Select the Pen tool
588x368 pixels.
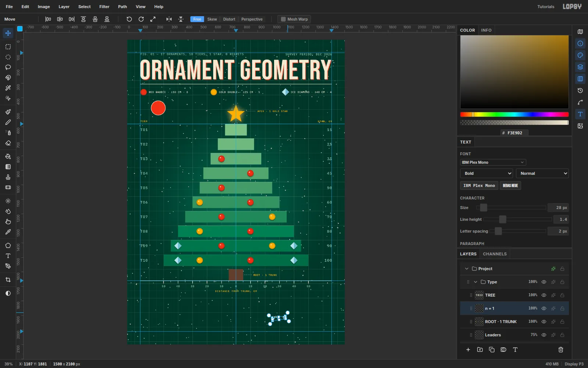point(8,266)
